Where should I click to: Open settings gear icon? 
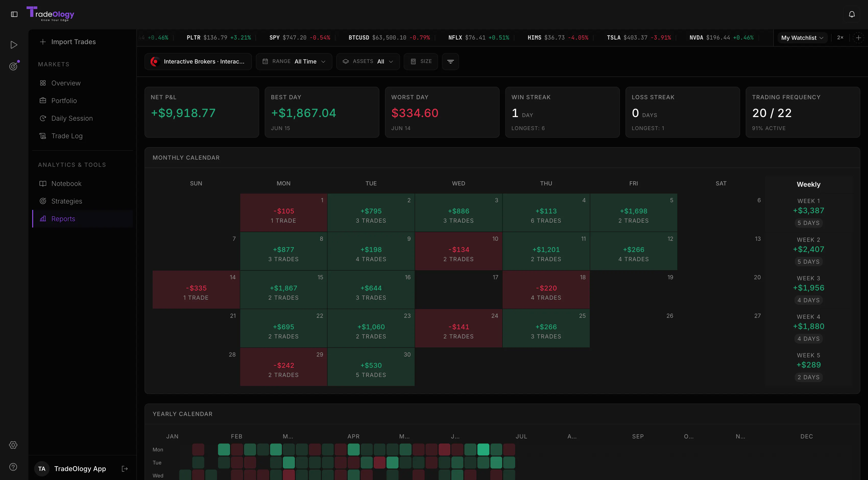click(13, 445)
